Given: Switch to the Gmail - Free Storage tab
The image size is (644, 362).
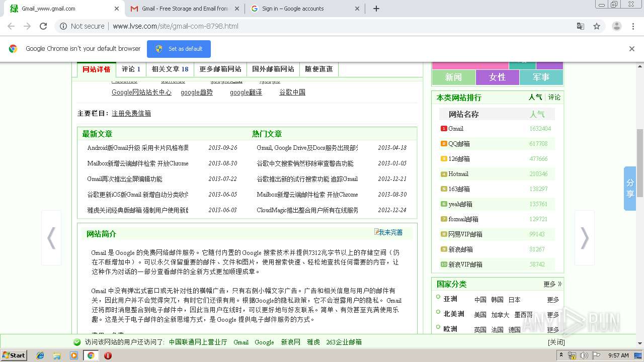Looking at the screenshot, I should pos(184,9).
